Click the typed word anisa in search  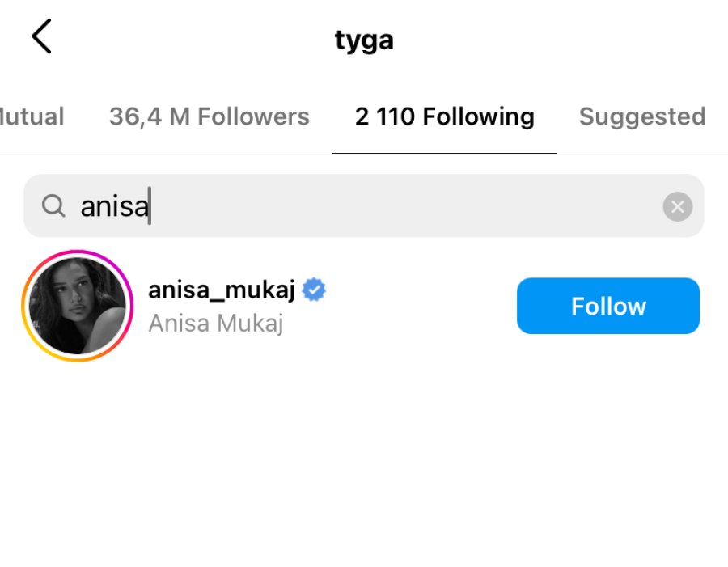pos(114,206)
